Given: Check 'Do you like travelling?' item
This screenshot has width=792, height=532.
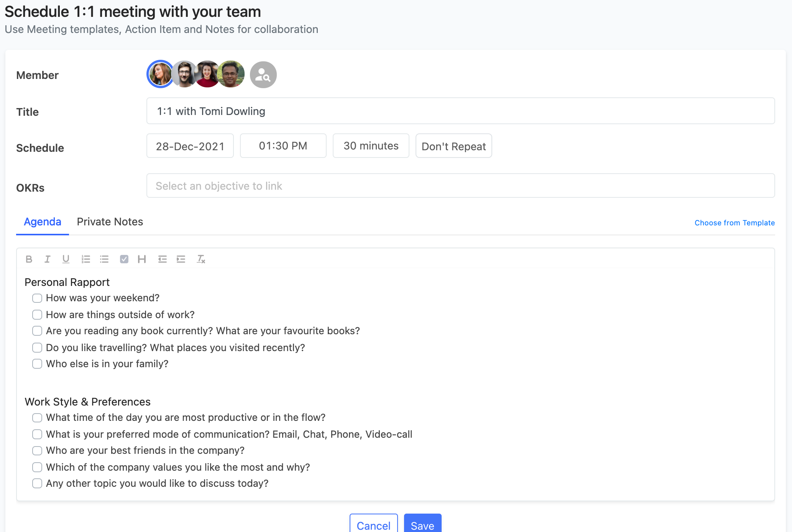Looking at the screenshot, I should pyautogui.click(x=37, y=348).
